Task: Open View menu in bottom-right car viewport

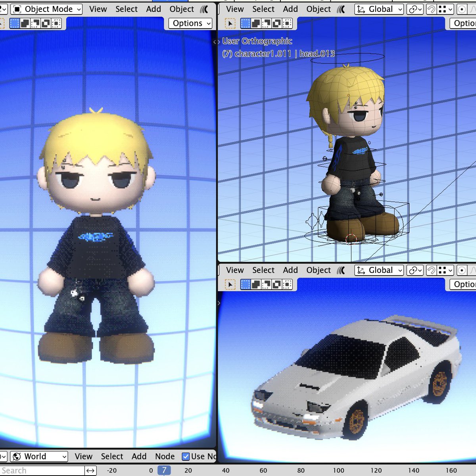Action: pos(235,270)
